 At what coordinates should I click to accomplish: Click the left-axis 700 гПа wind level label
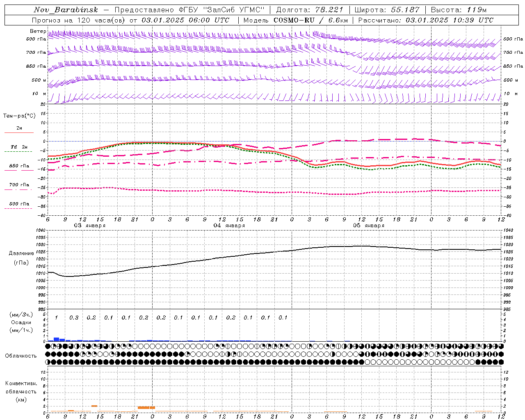(x=36, y=52)
